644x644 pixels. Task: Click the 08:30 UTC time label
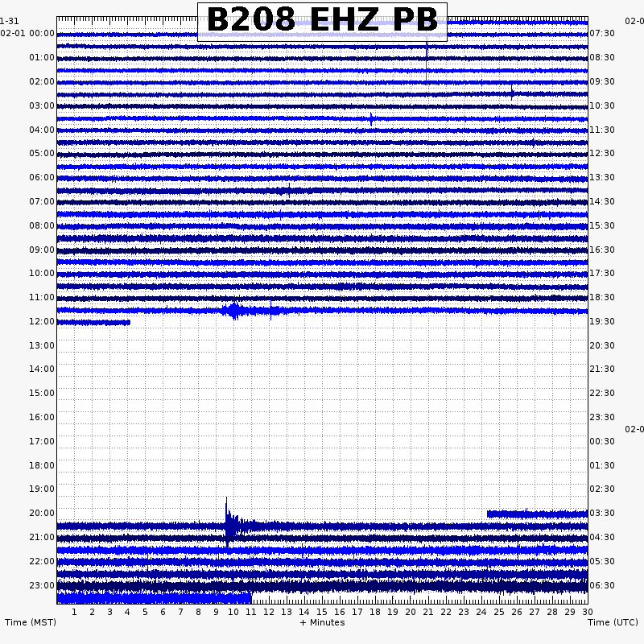[602, 57]
